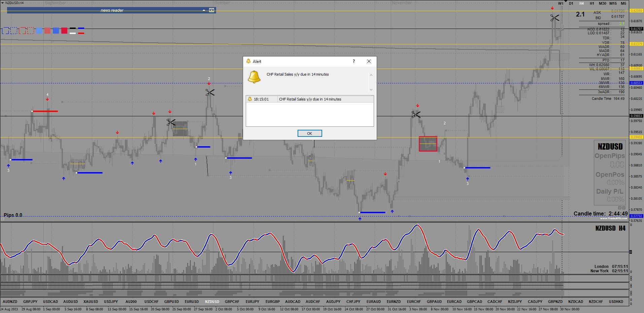Select the highlighted NZDUSD symbol button

212,302
